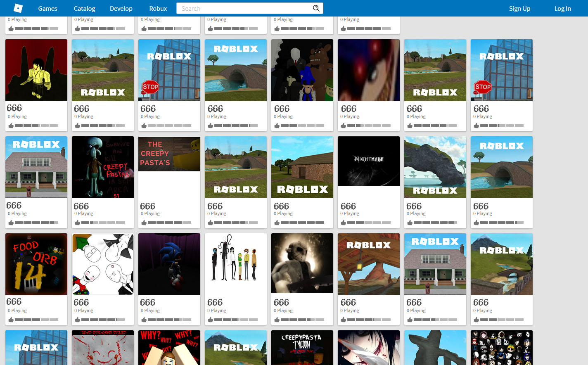This screenshot has height=365, width=588.
Task: Open the black Nightmare thumbnail
Action: (x=369, y=161)
